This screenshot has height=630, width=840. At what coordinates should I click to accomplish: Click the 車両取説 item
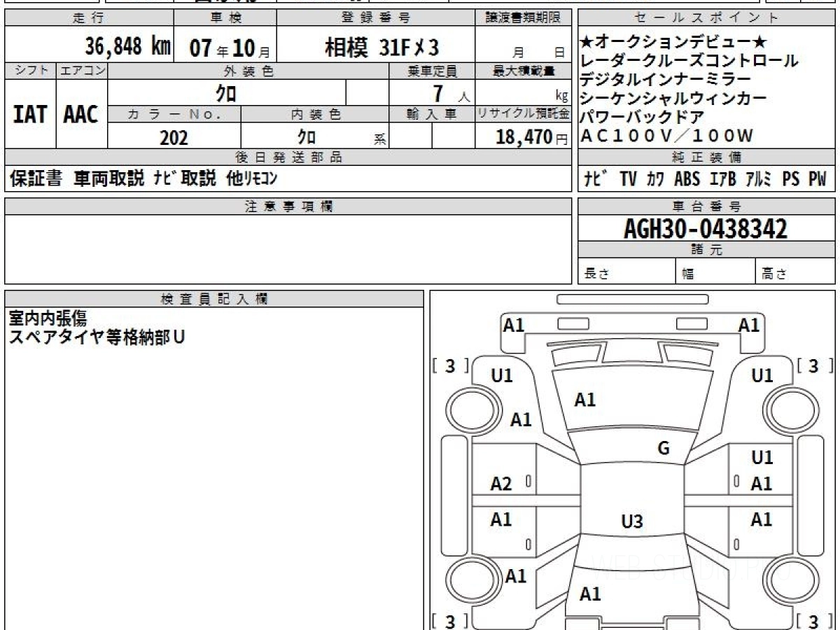click(x=110, y=178)
